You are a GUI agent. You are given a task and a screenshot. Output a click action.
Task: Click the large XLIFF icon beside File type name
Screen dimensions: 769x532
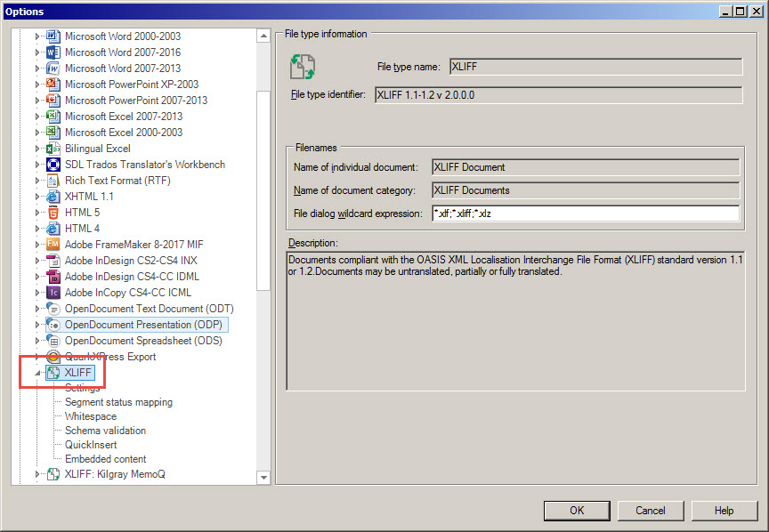[x=303, y=67]
